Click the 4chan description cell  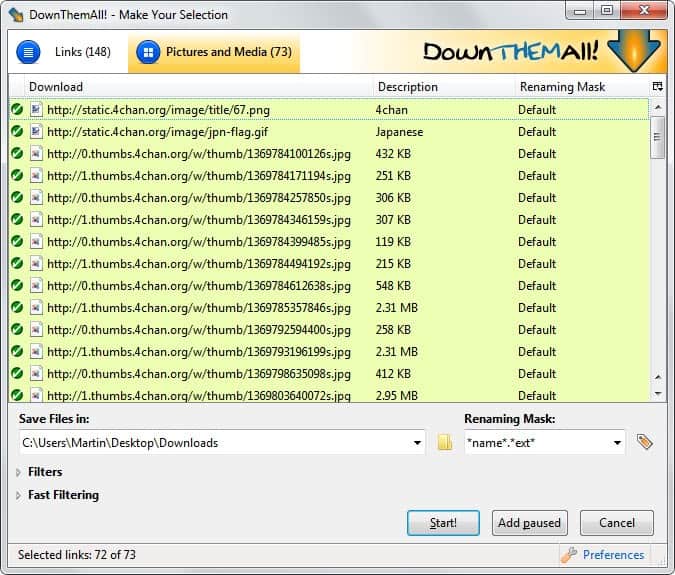392,110
